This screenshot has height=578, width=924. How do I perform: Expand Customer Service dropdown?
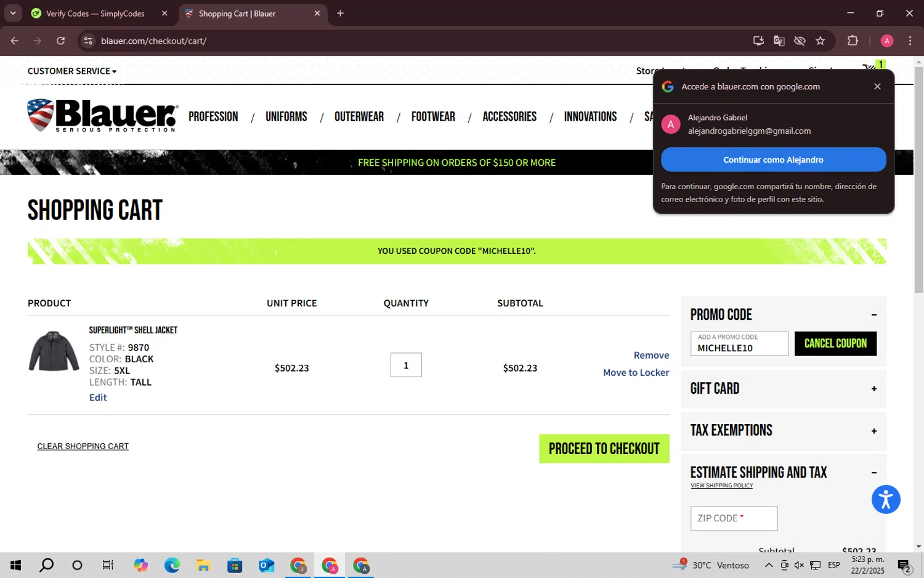[72, 71]
